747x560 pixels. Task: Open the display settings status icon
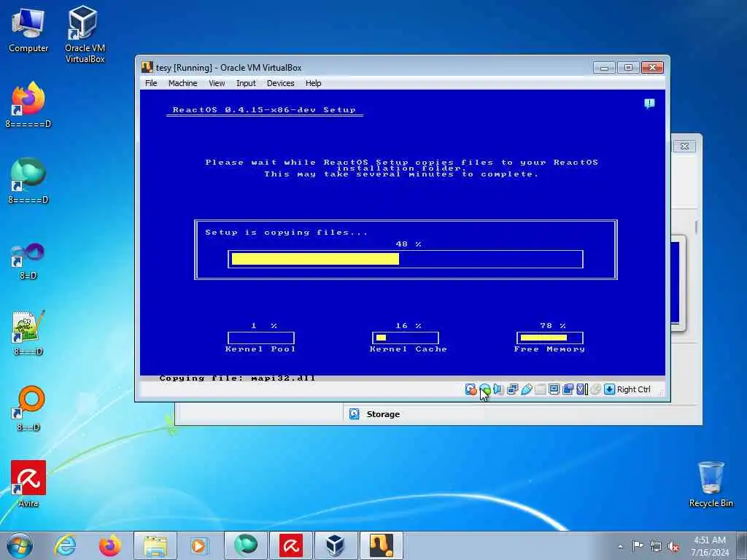coord(554,389)
